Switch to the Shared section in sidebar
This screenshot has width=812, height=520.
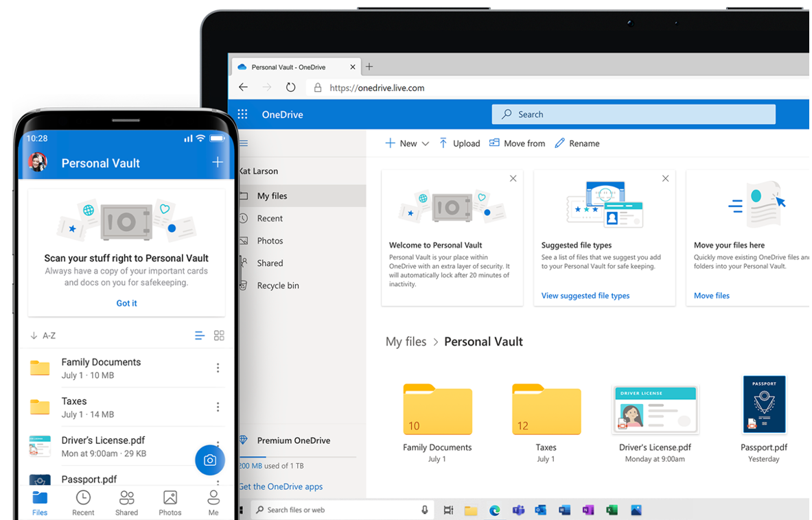[x=268, y=263]
